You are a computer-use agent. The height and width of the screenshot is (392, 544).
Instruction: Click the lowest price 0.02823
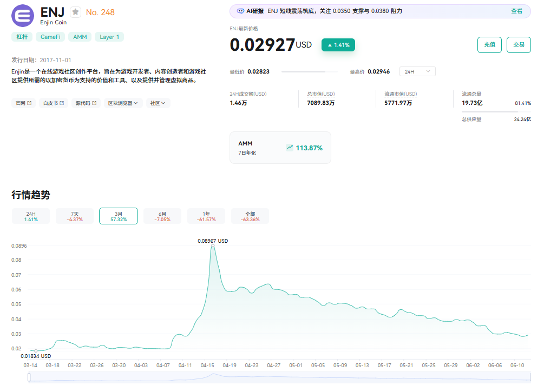click(259, 71)
